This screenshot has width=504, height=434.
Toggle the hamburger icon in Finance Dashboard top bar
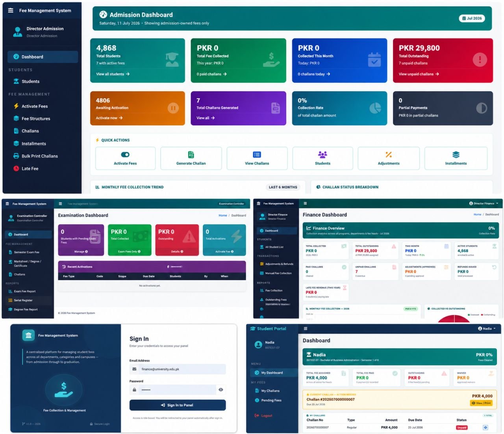click(x=305, y=203)
